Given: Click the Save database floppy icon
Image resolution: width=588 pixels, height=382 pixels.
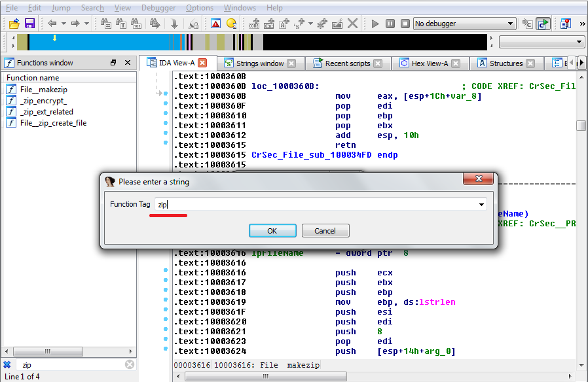Looking at the screenshot, I should (x=29, y=24).
